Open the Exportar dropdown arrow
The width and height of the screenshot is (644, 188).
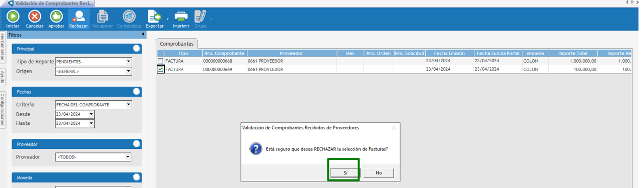(167, 20)
